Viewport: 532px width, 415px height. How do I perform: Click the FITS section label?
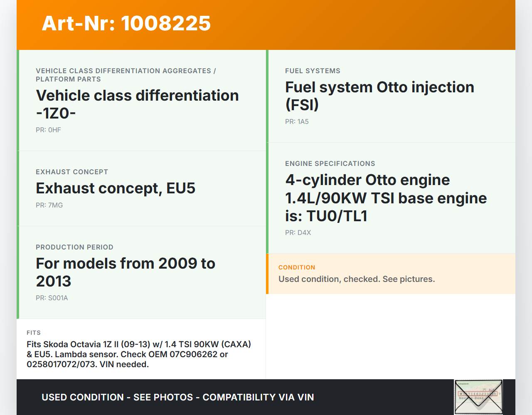click(x=34, y=333)
